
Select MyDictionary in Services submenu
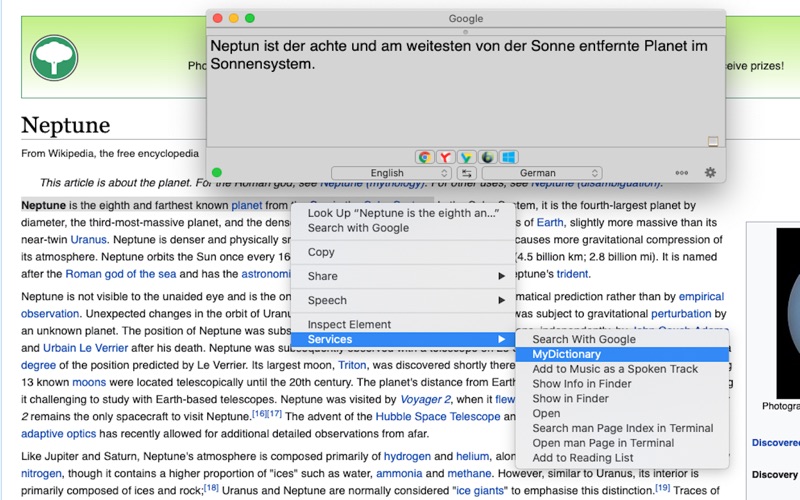(622, 354)
